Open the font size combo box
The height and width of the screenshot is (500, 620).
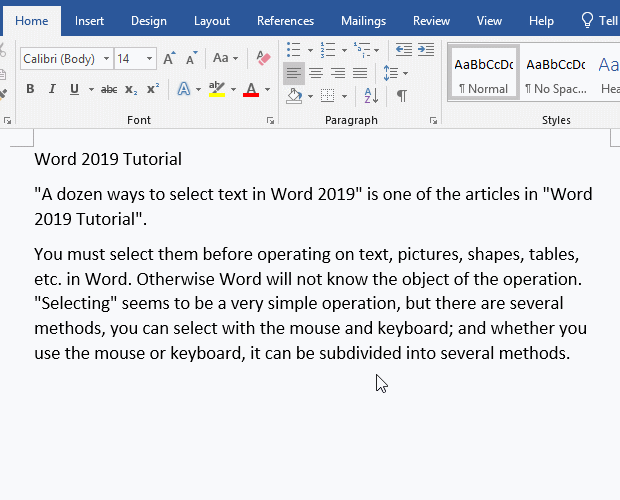[135, 58]
